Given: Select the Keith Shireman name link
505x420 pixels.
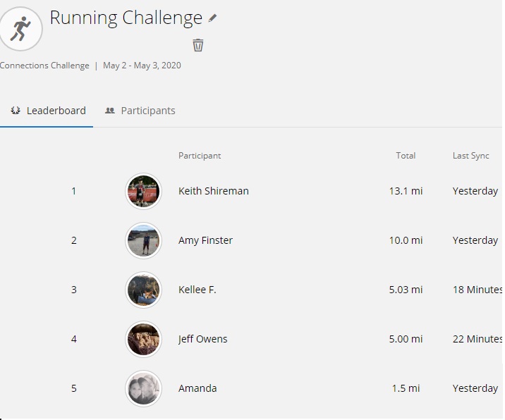Looking at the screenshot, I should tap(214, 191).
